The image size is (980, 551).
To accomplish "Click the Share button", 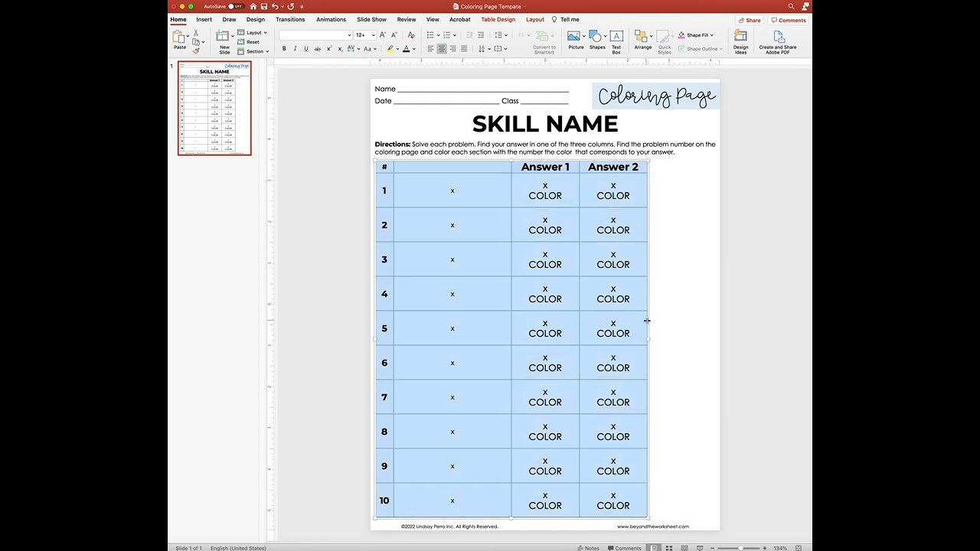I will [x=750, y=20].
